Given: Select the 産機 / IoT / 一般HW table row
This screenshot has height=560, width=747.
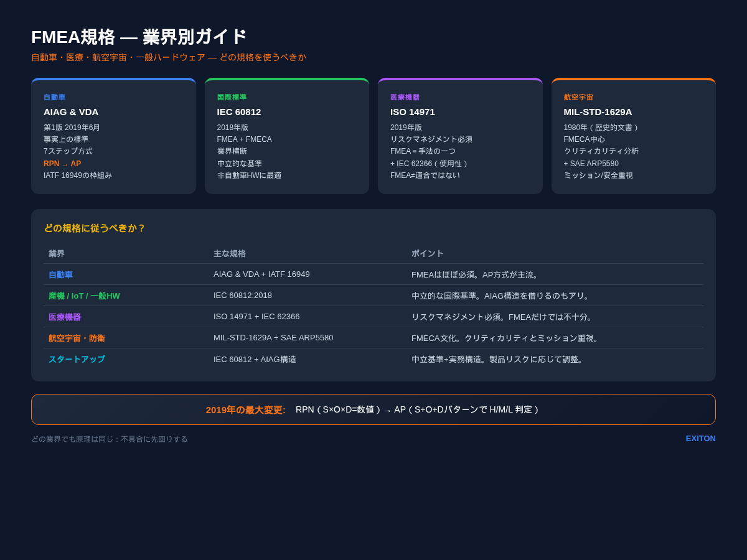Looking at the screenshot, I should pos(85,296).
